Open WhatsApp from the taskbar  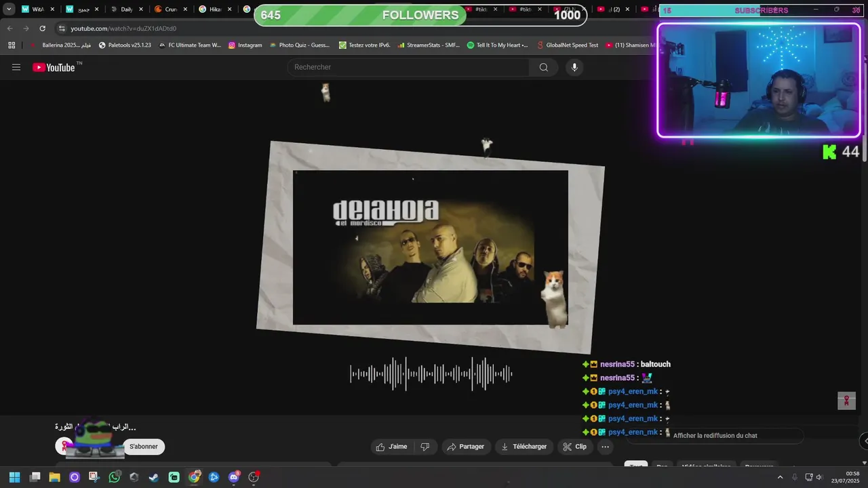tap(114, 477)
